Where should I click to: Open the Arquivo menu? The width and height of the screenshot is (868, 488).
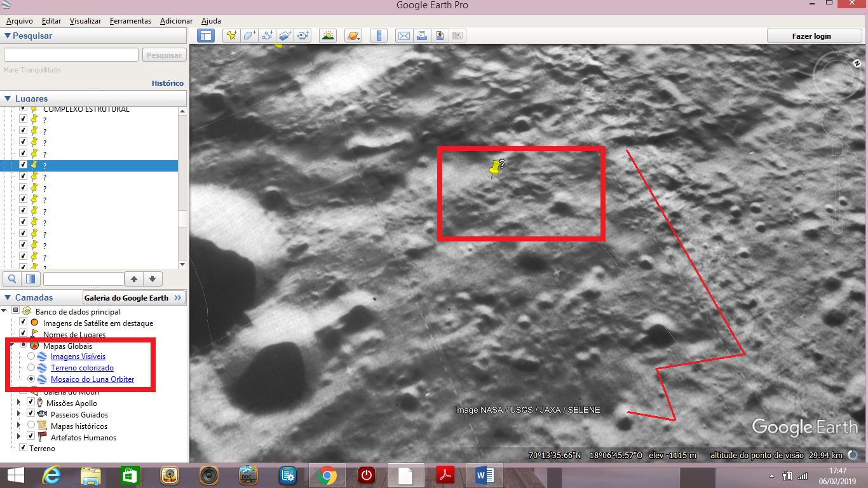click(19, 21)
